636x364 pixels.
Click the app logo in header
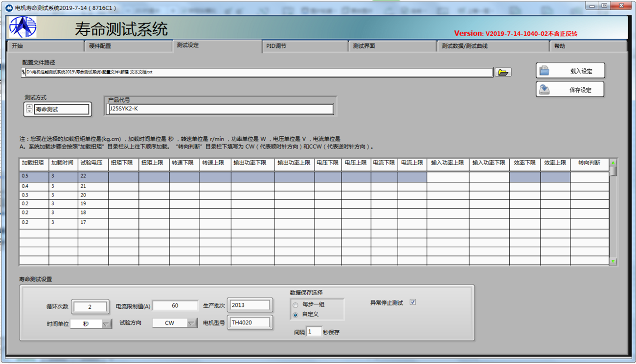pos(23,27)
